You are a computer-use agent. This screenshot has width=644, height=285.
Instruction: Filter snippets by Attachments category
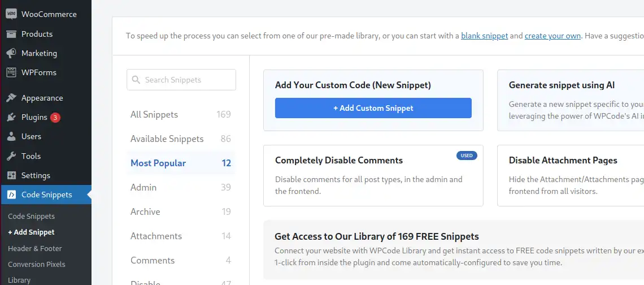pyautogui.click(x=181, y=236)
